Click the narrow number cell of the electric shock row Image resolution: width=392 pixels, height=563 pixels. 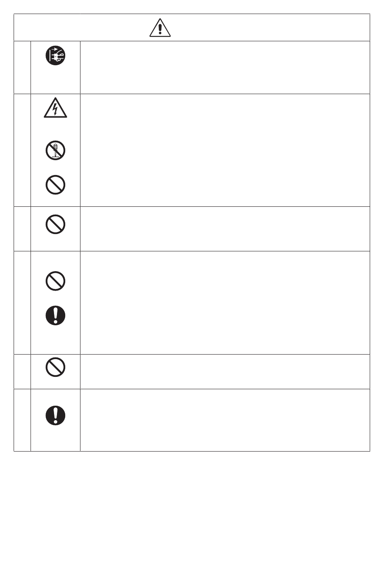[x=22, y=150]
